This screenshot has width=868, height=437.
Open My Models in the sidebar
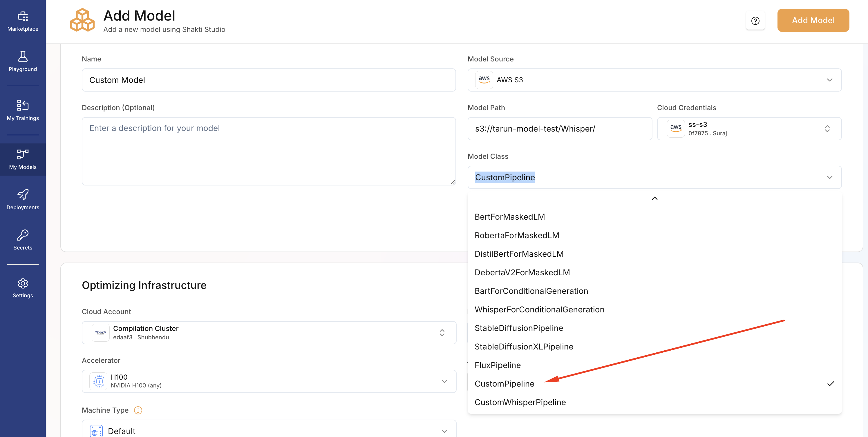coord(23,159)
